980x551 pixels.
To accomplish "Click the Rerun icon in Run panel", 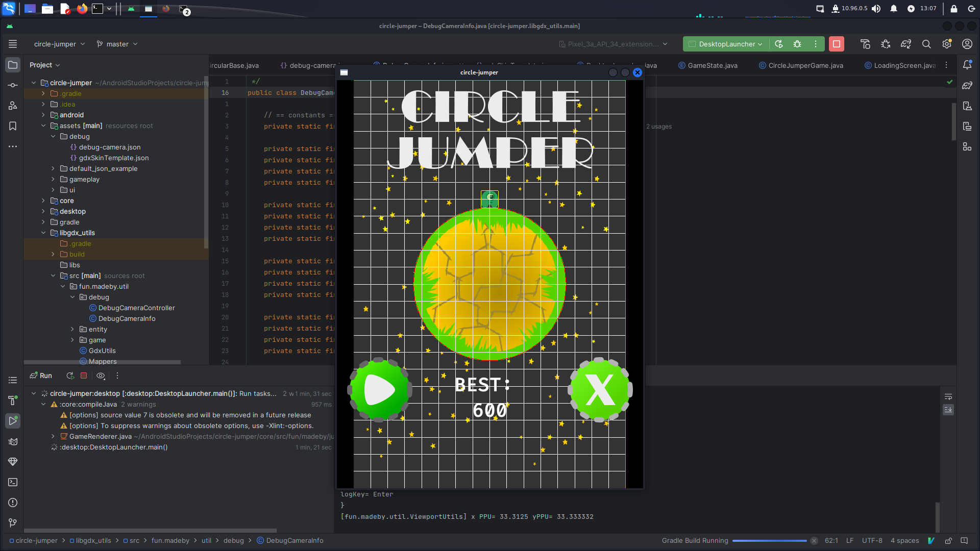I will coord(70,375).
